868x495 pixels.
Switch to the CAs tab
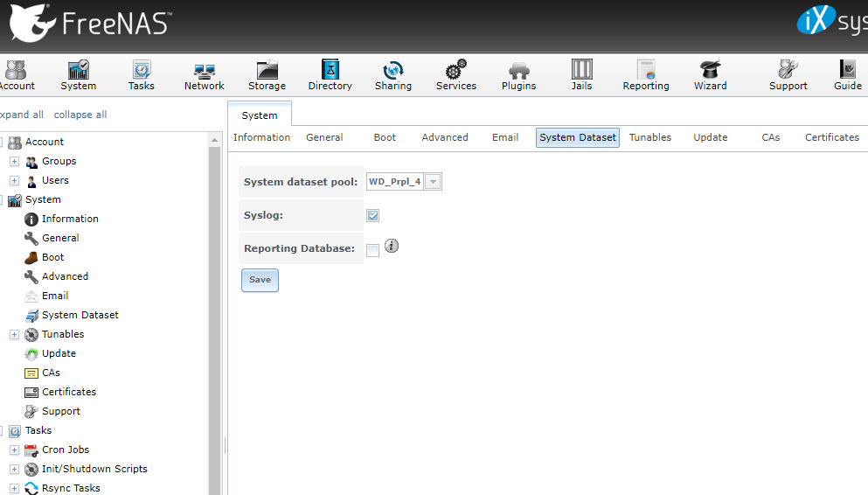[x=771, y=137]
